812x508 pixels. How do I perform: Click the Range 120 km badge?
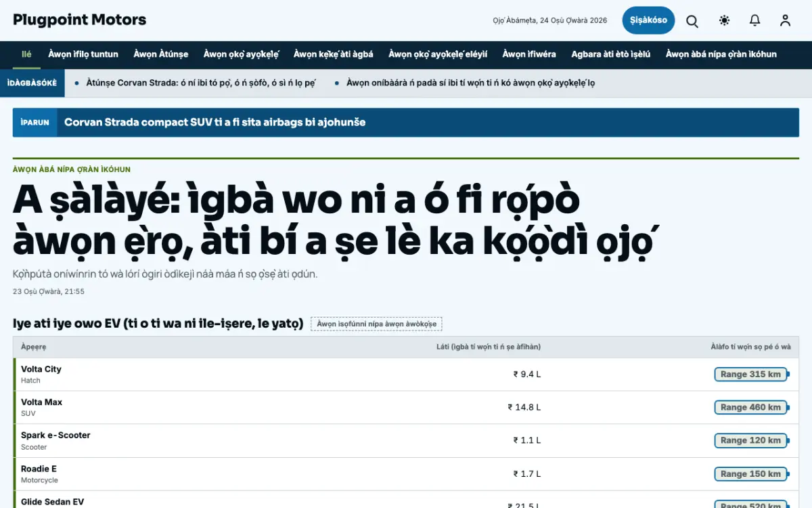751,441
